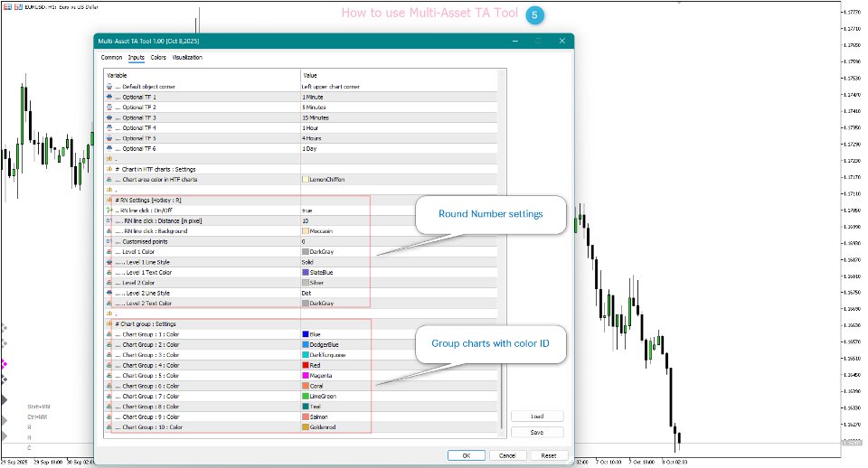Open the Colors tab

click(158, 58)
